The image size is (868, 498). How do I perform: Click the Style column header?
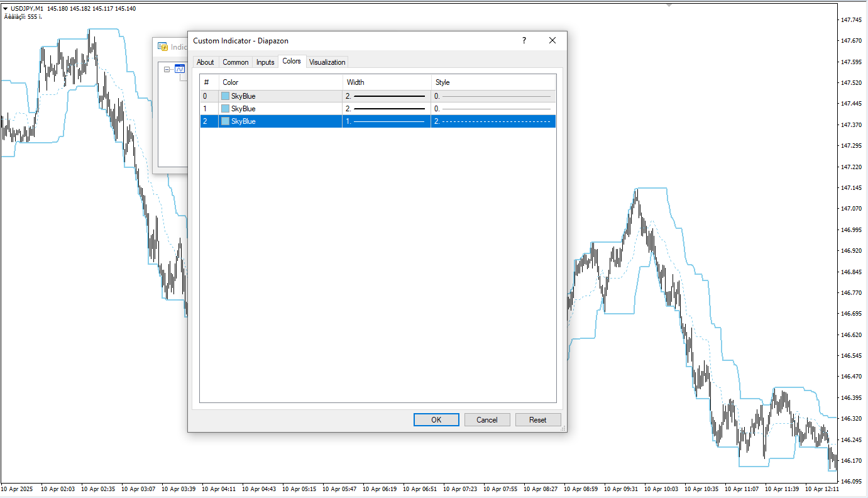click(x=493, y=82)
